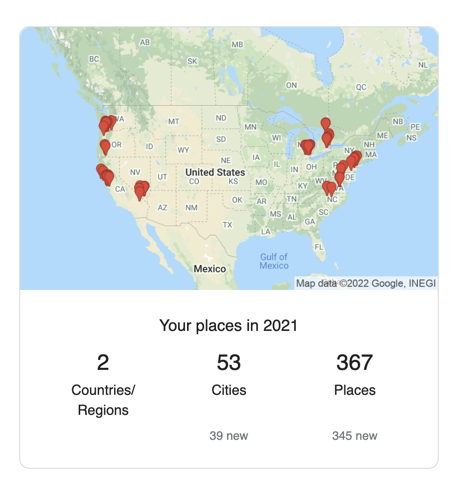458x485 pixels.
Task: Click the 345 new places label
Action: [x=355, y=436]
